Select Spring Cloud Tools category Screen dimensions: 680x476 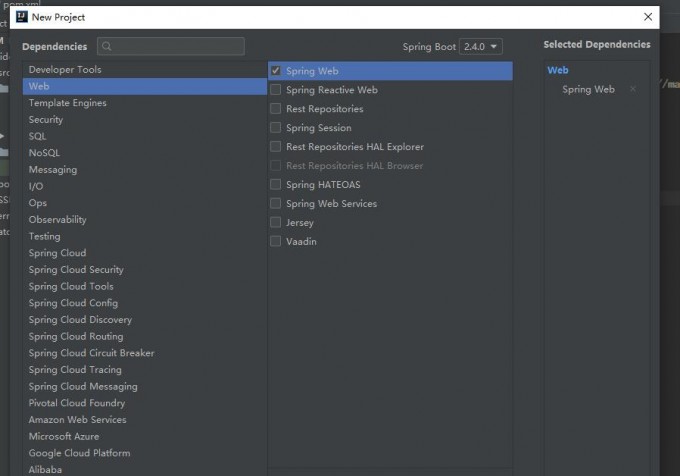click(x=145, y=287)
